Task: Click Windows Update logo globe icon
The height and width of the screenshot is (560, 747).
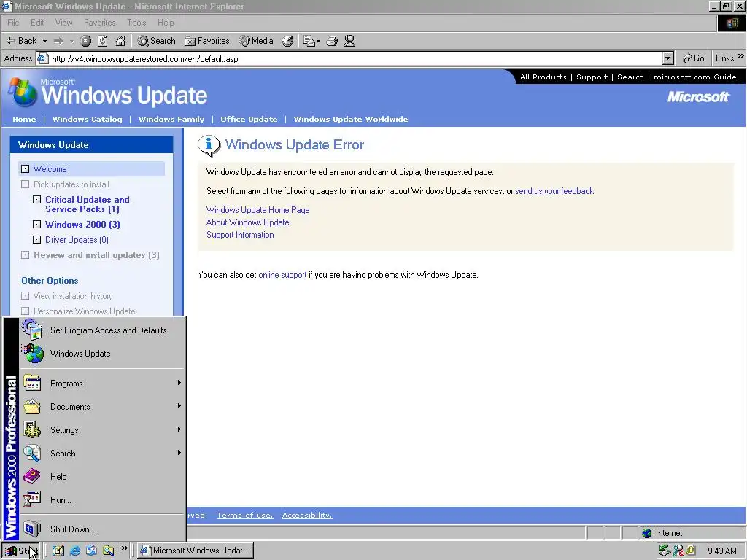Action: 23,92
